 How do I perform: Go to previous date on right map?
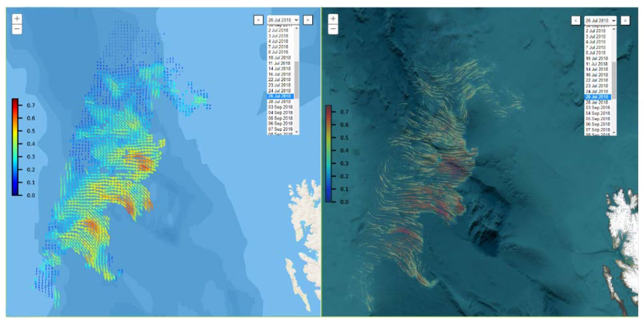pos(575,20)
